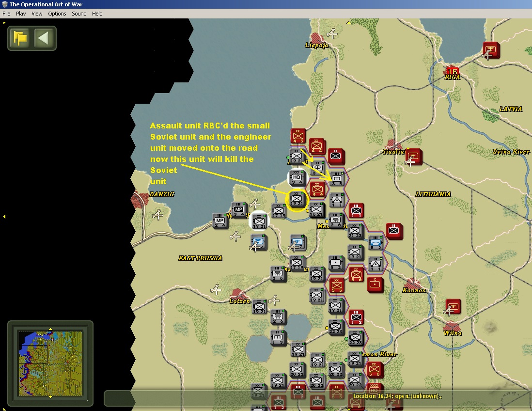Click the minimap's bottom scroll arrow
Image resolution: width=532 pixels, height=411 pixels.
coord(50,396)
